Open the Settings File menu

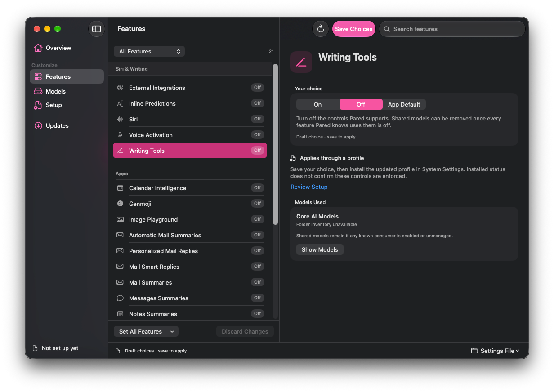click(x=496, y=351)
